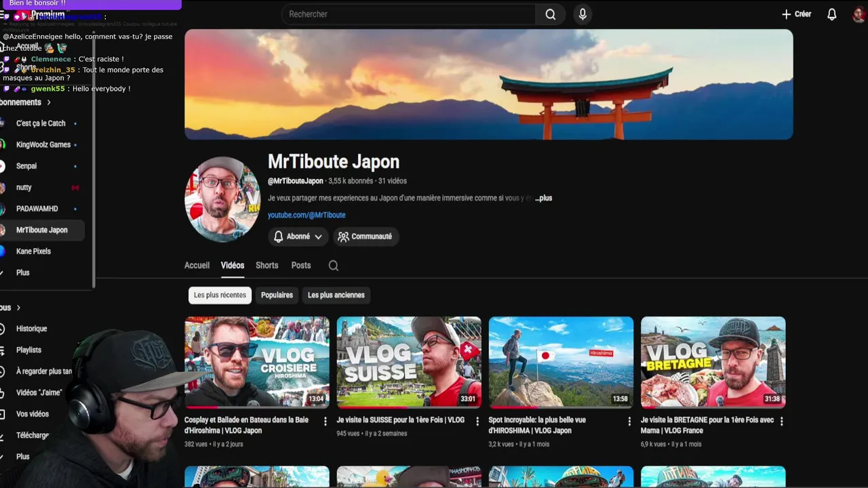
Task: Click the 13:04 duration badge
Action: click(316, 399)
